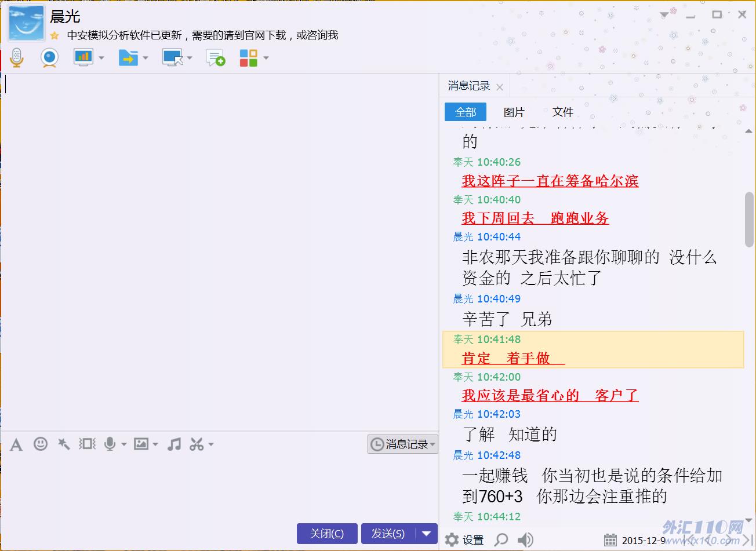The image size is (756, 551).
Task: Toggle the 消息记录 button under the chat area
Action: pyautogui.click(x=403, y=444)
